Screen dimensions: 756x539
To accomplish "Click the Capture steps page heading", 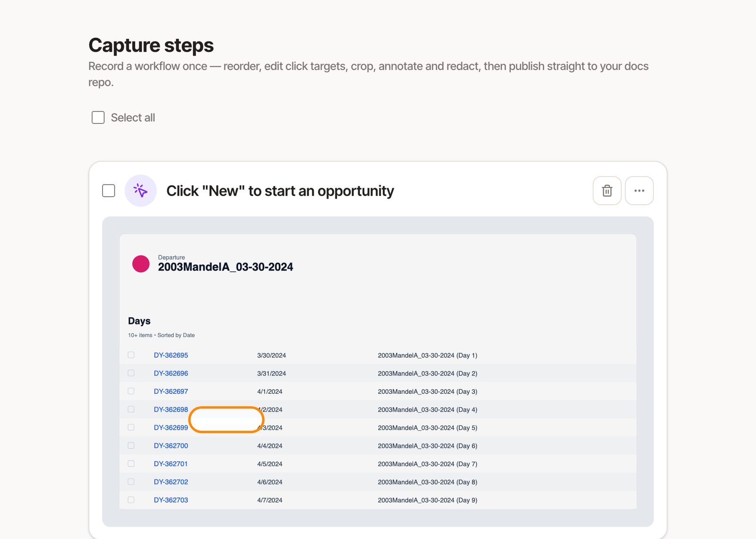I will point(151,45).
